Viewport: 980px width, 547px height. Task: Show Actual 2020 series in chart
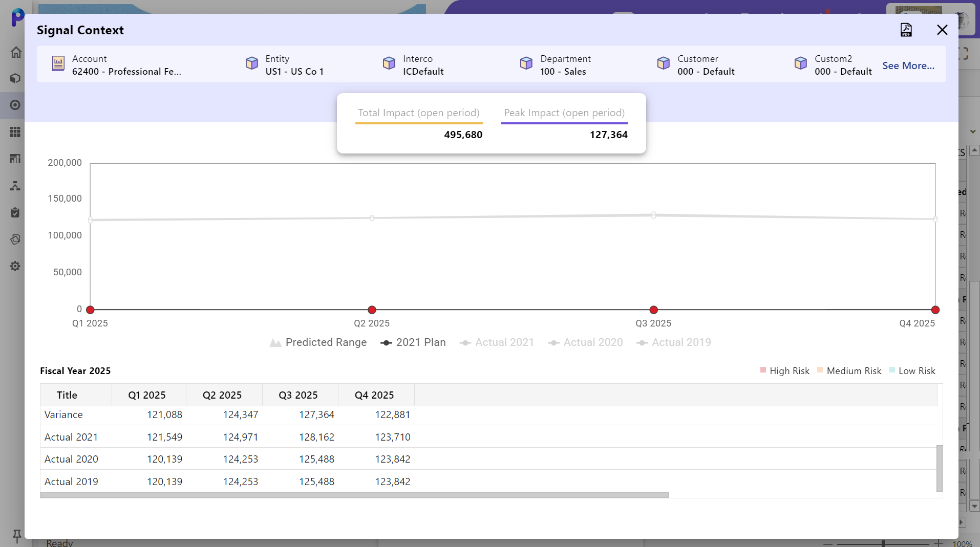click(585, 342)
